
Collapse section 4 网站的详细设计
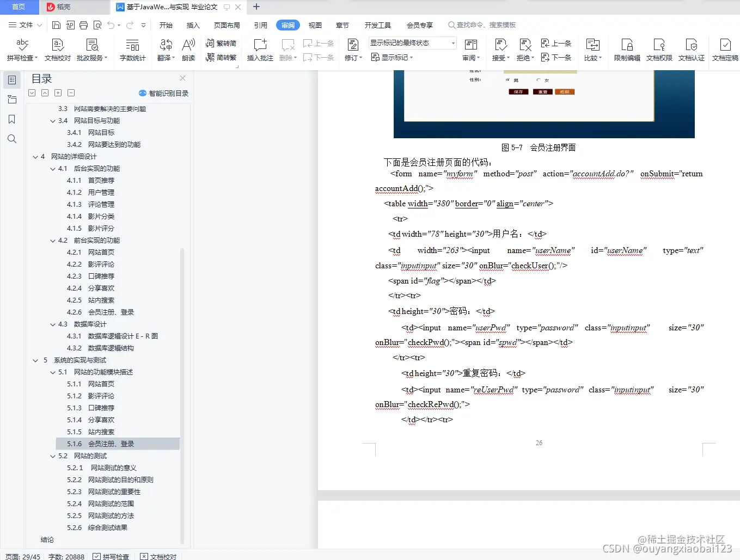(35, 157)
